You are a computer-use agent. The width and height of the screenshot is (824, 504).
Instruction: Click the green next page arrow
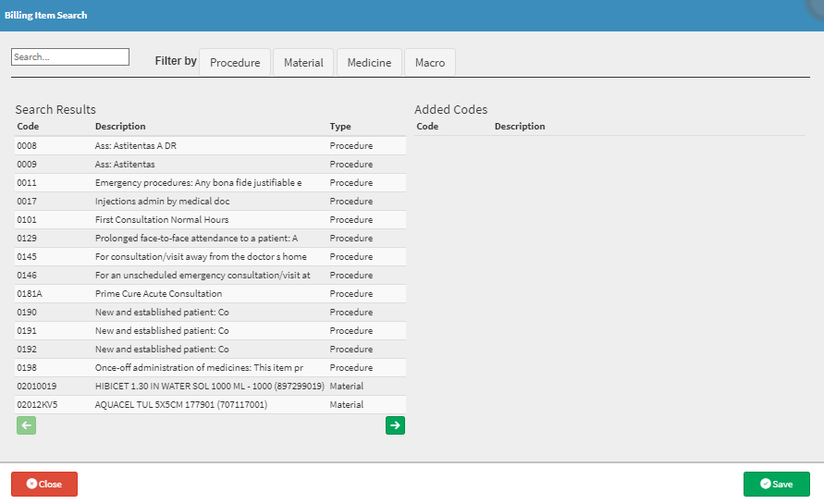pyautogui.click(x=395, y=425)
